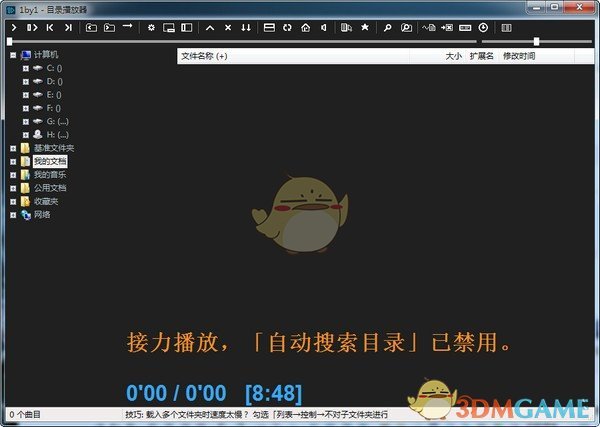Click the upward caret toolbar icon

210,28
